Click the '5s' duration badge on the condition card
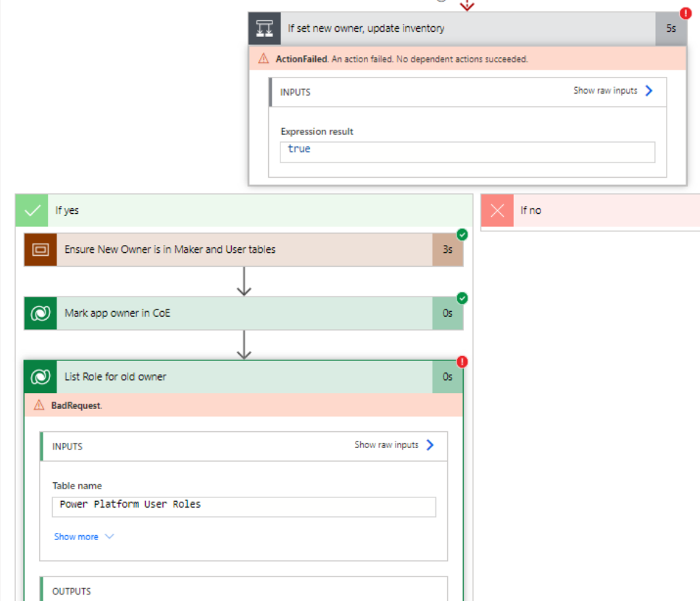Image resolution: width=700 pixels, height=601 pixels. [x=670, y=28]
